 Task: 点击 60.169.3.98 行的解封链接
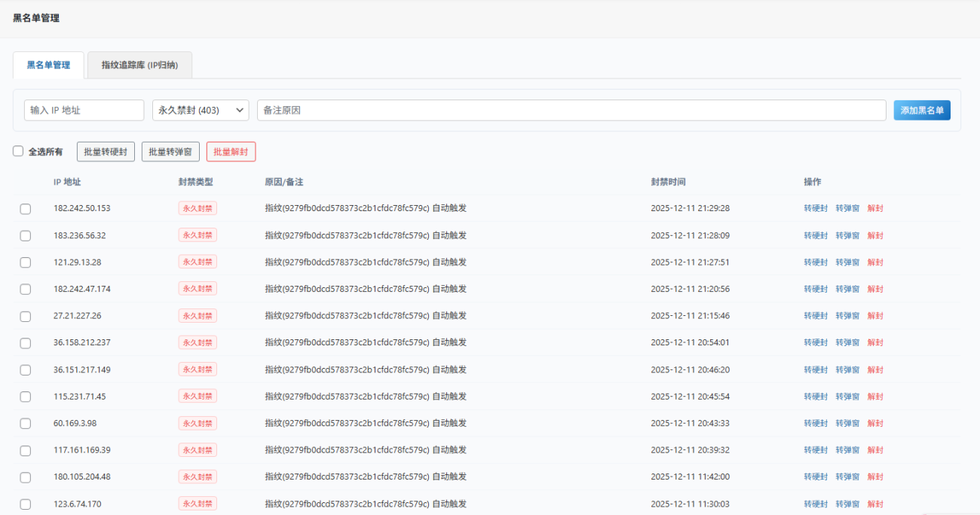(x=874, y=423)
